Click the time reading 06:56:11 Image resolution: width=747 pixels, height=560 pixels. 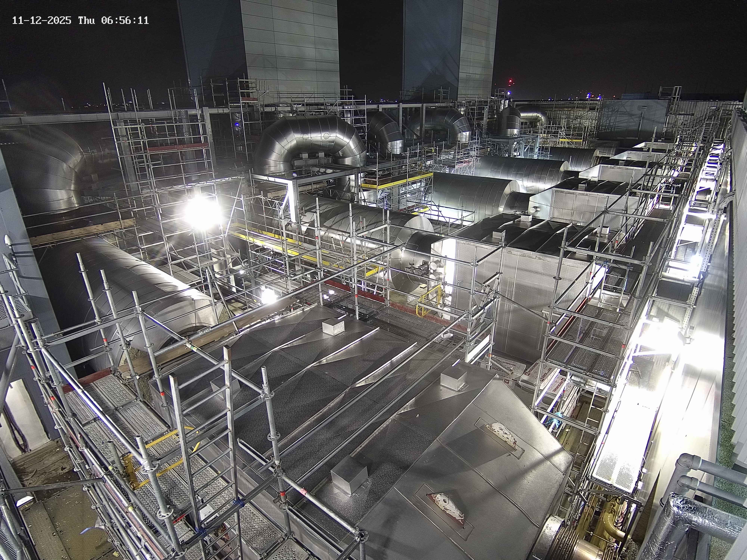125,21
